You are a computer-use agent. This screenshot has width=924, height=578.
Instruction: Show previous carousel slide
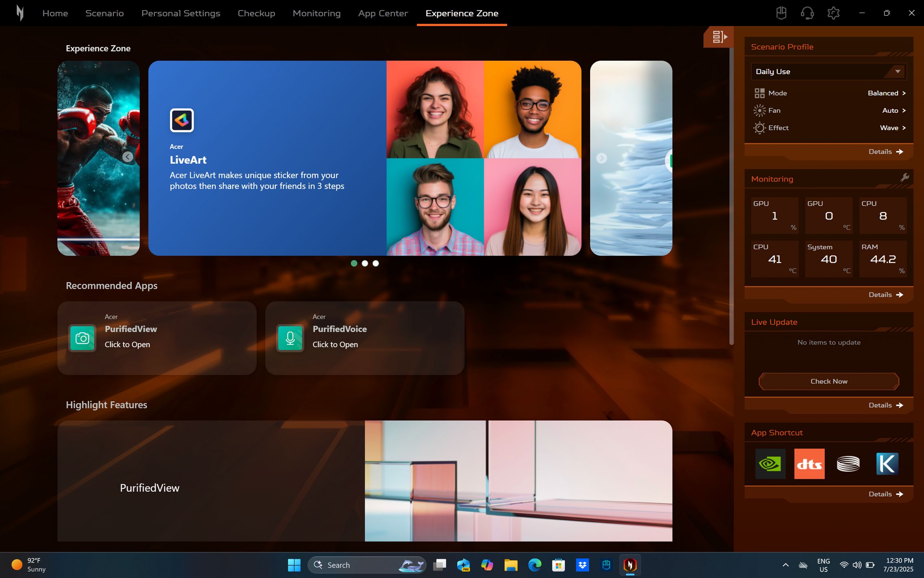tap(128, 157)
